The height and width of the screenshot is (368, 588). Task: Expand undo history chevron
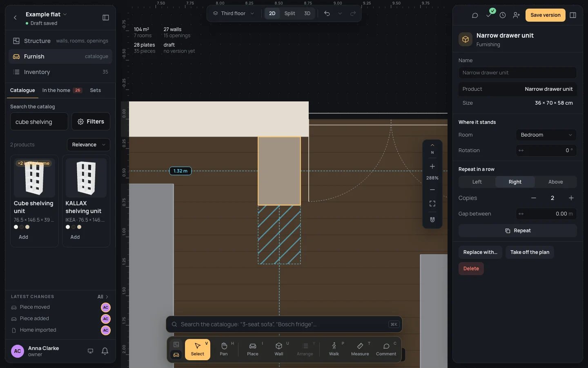tap(340, 13)
